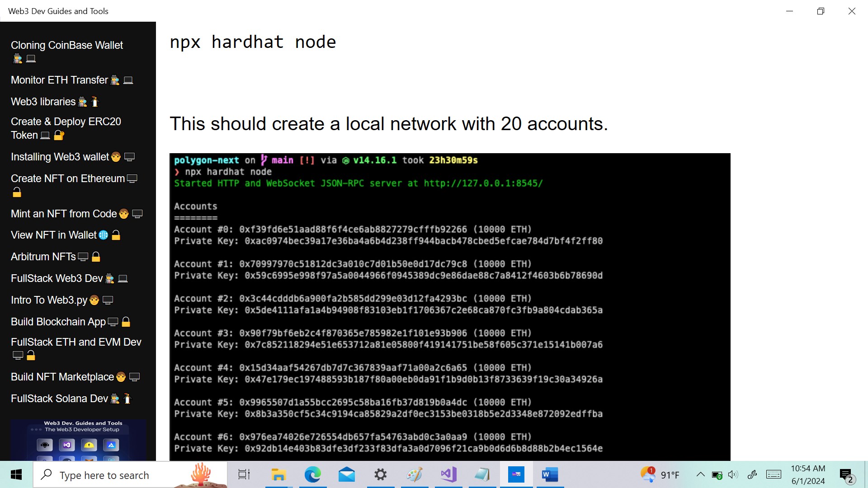Image resolution: width=868 pixels, height=488 pixels.
Task: Click lock icon beside Build Blockchain App
Action: click(x=126, y=322)
